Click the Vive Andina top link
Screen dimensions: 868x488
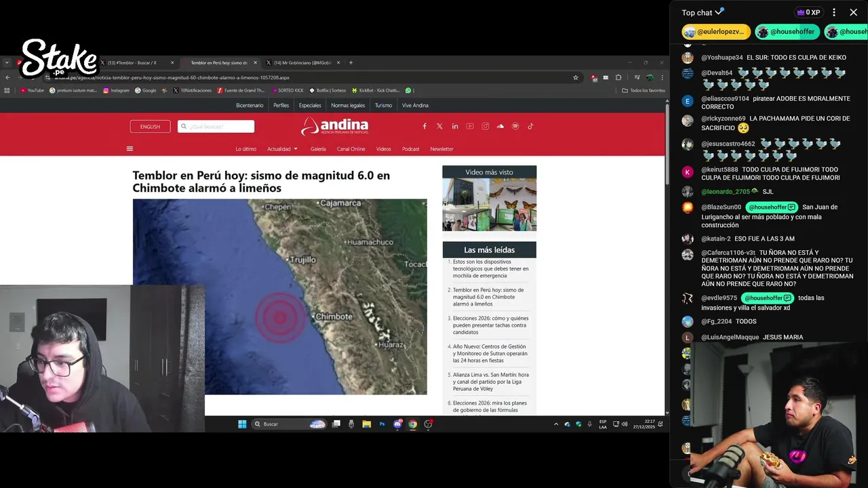(415, 105)
